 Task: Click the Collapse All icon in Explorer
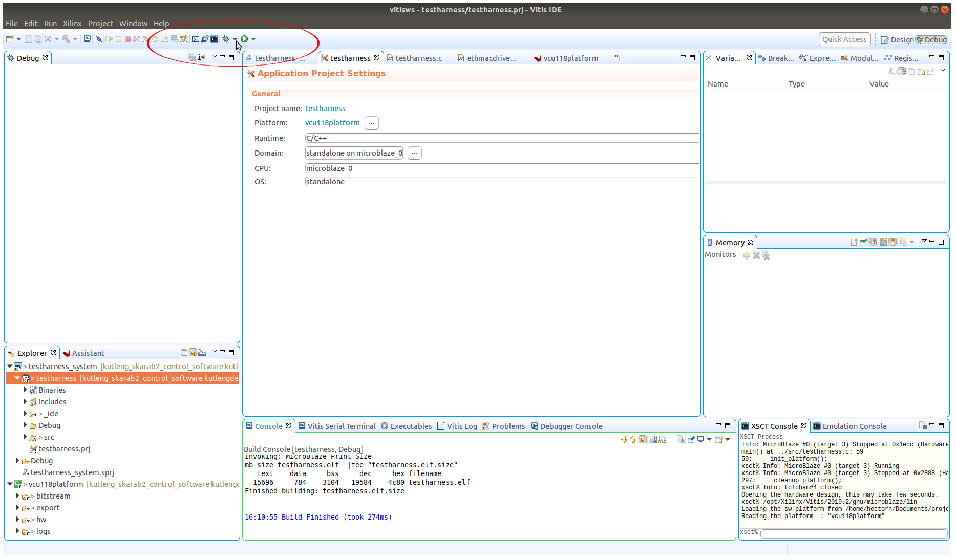184,352
